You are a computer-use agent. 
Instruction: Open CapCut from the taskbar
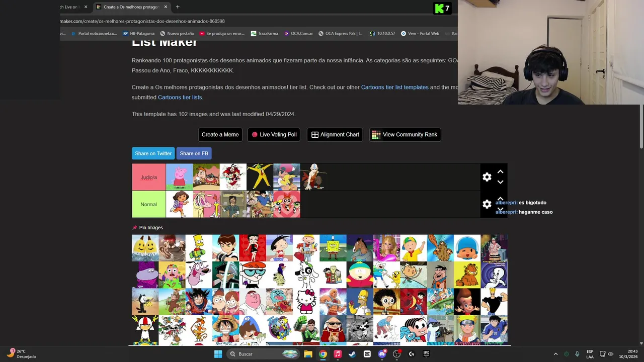click(367, 354)
